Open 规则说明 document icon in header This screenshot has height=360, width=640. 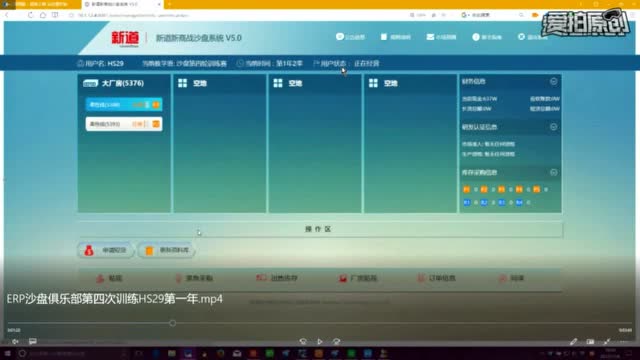pyautogui.click(x=384, y=37)
